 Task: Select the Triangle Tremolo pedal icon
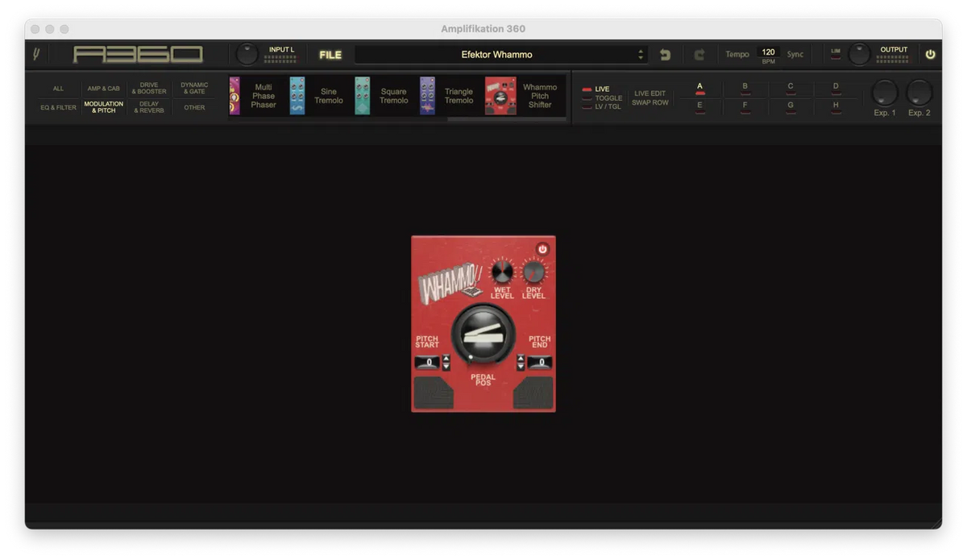(x=427, y=96)
